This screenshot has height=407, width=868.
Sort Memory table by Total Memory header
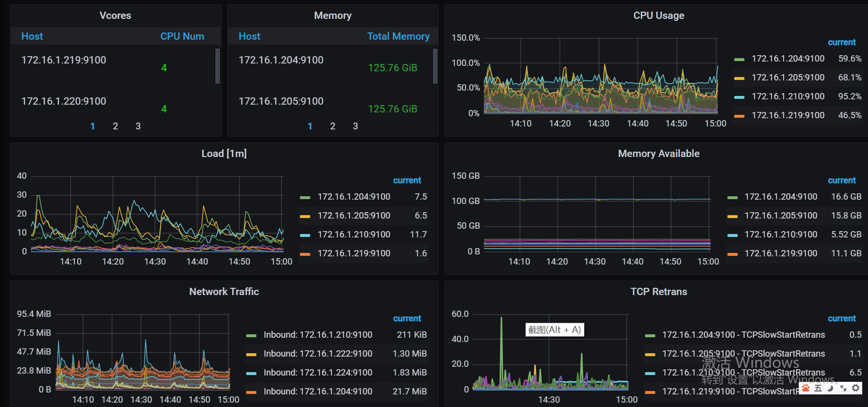coord(398,36)
